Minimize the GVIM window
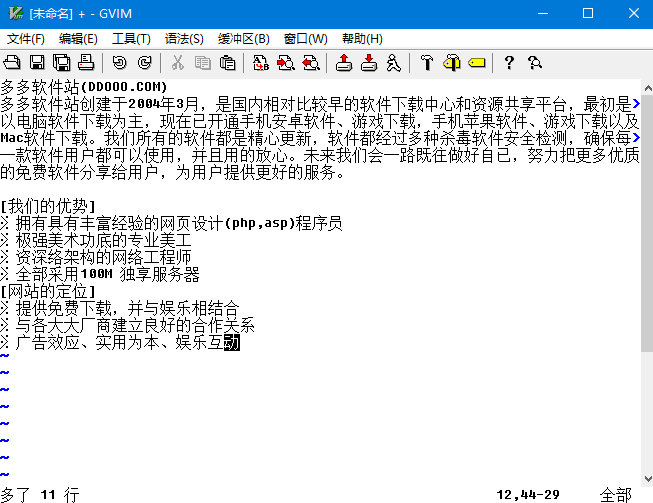This screenshot has width=653, height=503. point(543,13)
